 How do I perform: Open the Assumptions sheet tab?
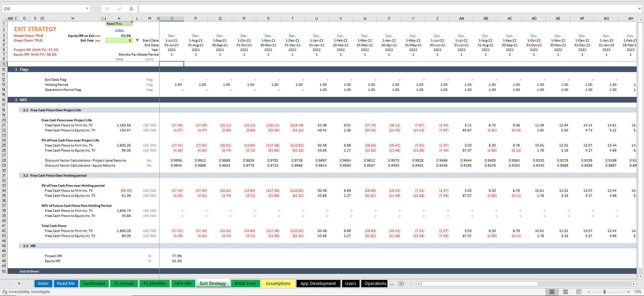278,284
